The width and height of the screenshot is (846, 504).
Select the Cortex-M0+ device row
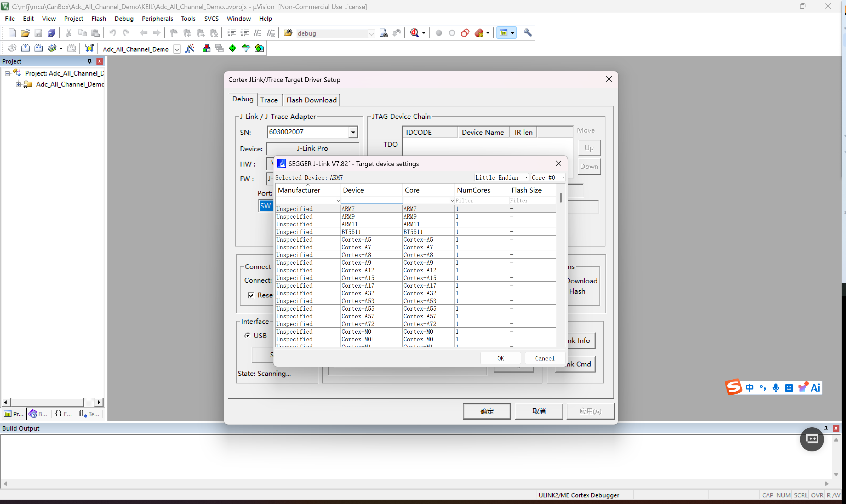(x=416, y=339)
